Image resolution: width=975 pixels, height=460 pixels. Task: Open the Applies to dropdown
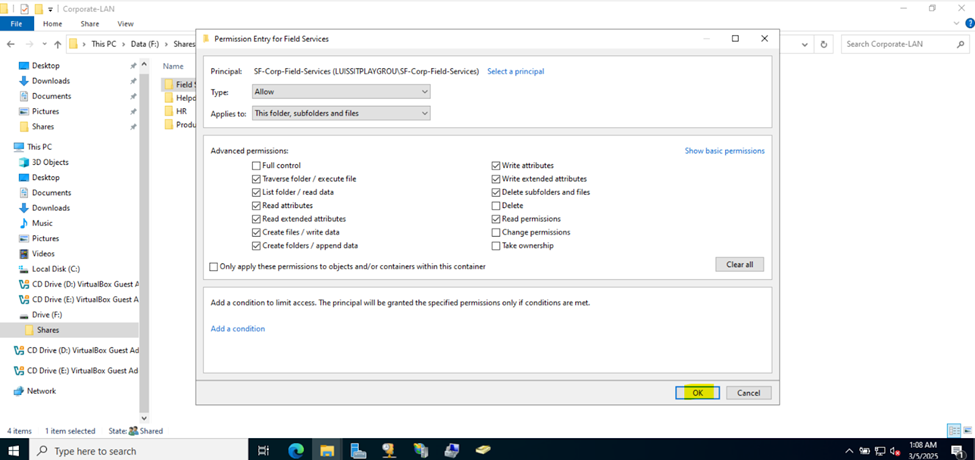pyautogui.click(x=341, y=113)
